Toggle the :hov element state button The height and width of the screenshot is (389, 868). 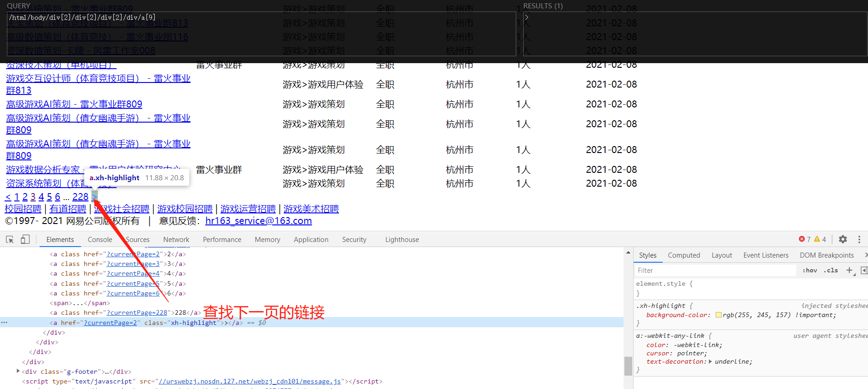tap(810, 271)
